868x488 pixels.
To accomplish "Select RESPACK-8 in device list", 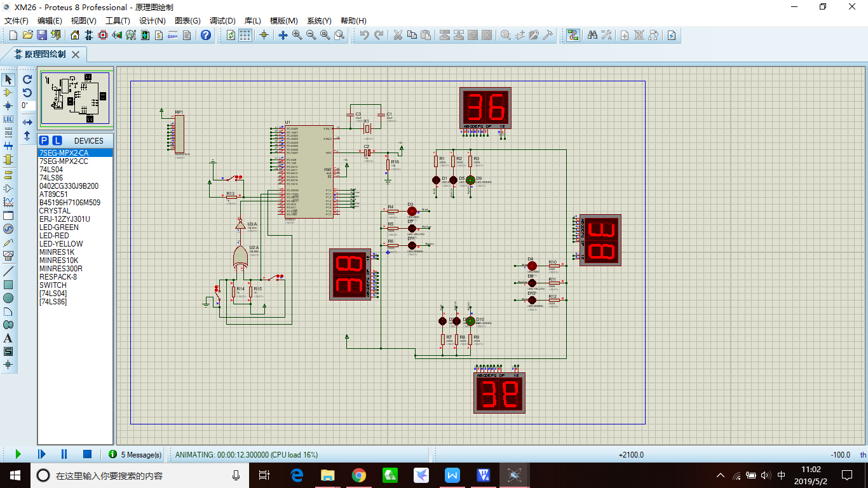I will (75, 277).
